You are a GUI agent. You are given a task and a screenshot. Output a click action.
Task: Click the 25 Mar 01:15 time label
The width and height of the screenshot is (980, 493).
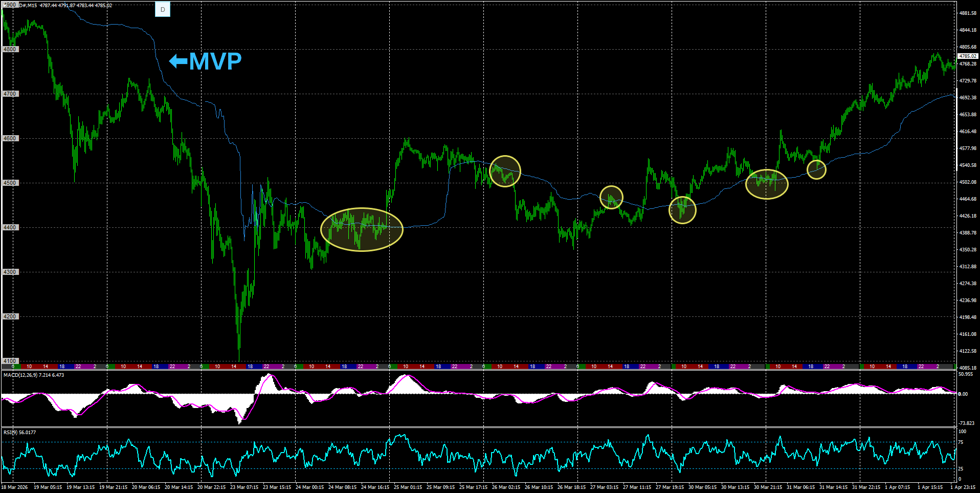408,487
